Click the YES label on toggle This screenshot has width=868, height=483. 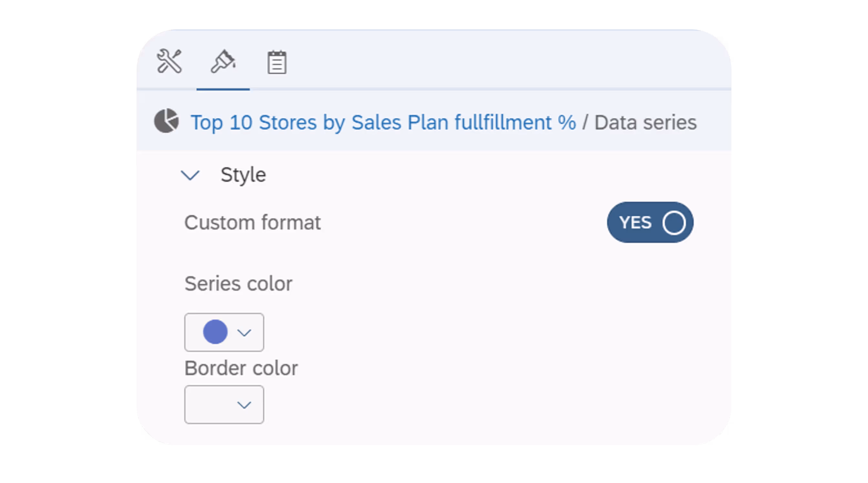point(635,223)
